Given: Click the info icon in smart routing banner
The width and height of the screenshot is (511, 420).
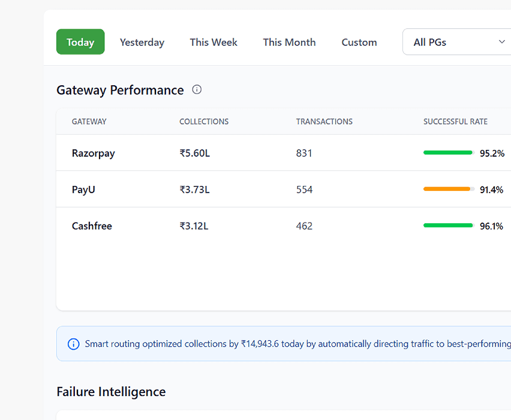Looking at the screenshot, I should 73,344.
